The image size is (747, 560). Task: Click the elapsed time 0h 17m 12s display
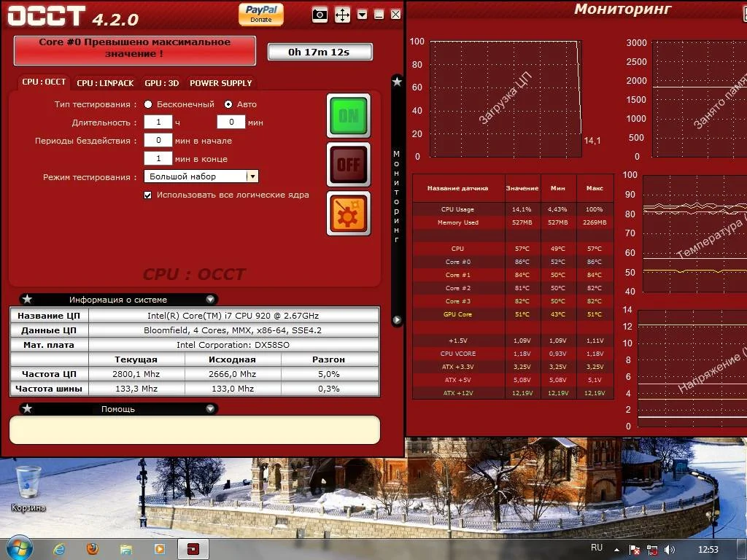point(320,52)
